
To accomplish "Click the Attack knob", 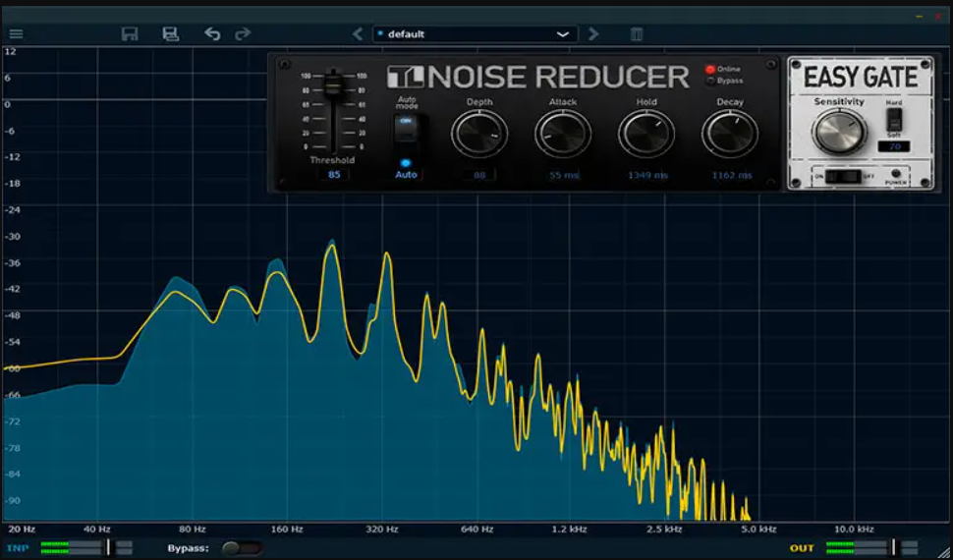I will pyautogui.click(x=563, y=134).
